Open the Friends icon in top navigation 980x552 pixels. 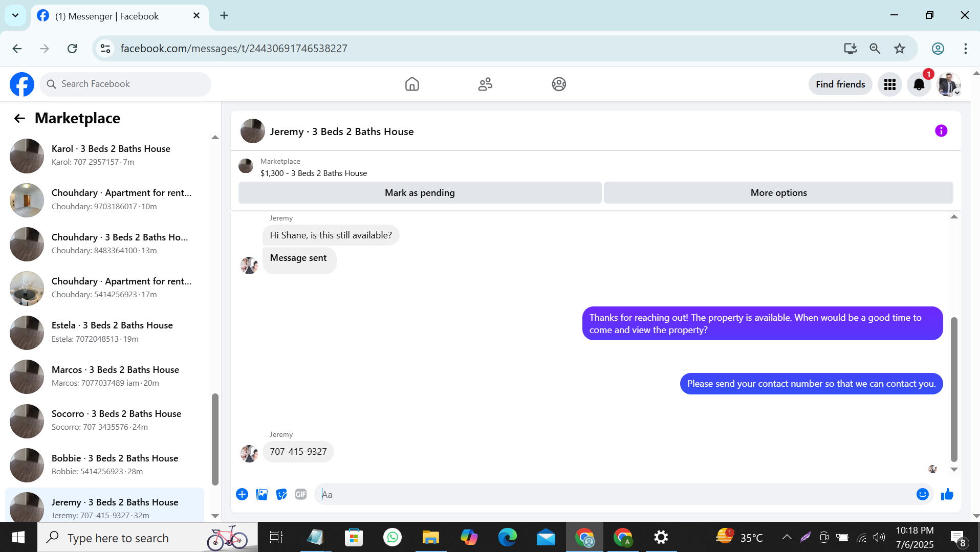point(485,84)
